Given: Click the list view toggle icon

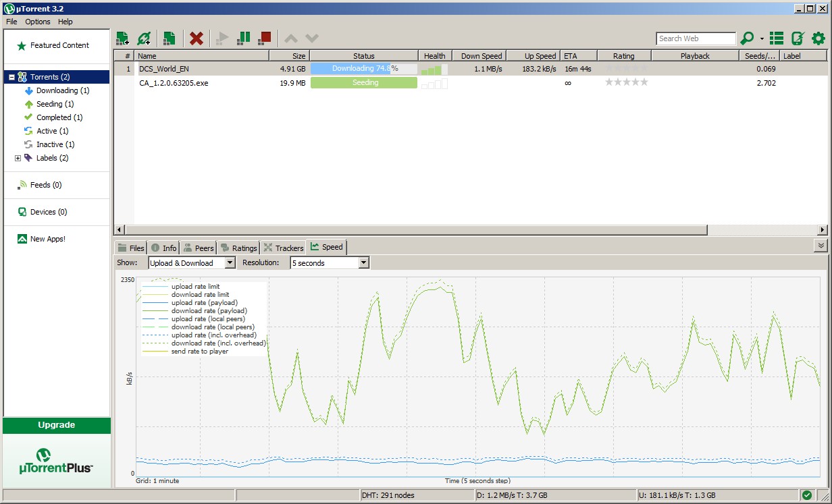Looking at the screenshot, I should 777,38.
